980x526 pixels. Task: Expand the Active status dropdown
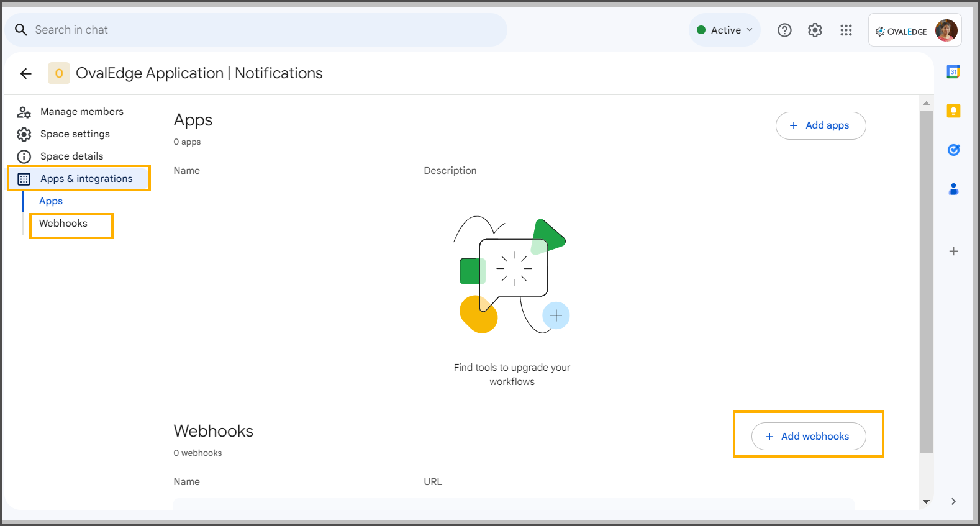tap(725, 30)
